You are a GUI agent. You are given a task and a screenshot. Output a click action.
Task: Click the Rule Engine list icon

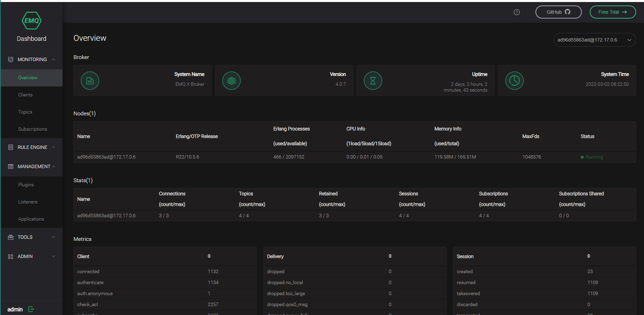(x=11, y=147)
